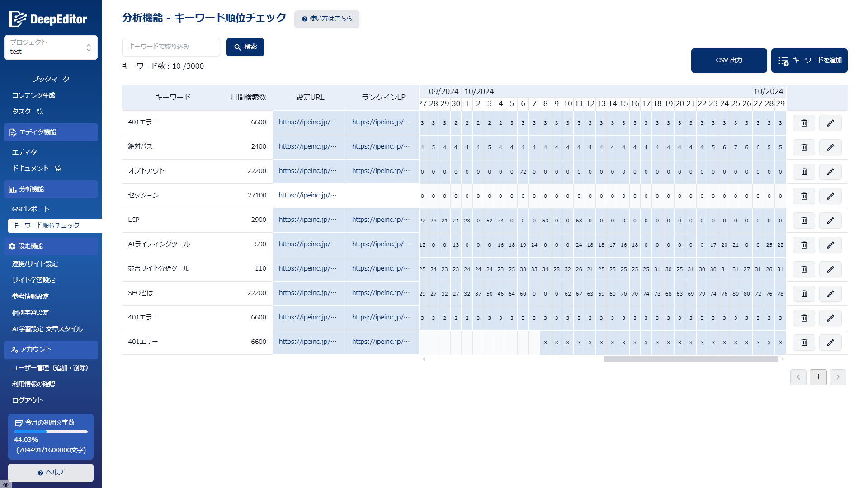Edit the SEOとは keyword
Screen dimensions: 868x488
830,294
